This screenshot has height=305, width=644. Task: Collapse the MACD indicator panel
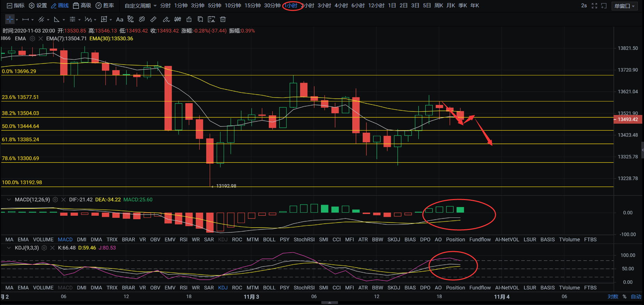click(x=9, y=200)
